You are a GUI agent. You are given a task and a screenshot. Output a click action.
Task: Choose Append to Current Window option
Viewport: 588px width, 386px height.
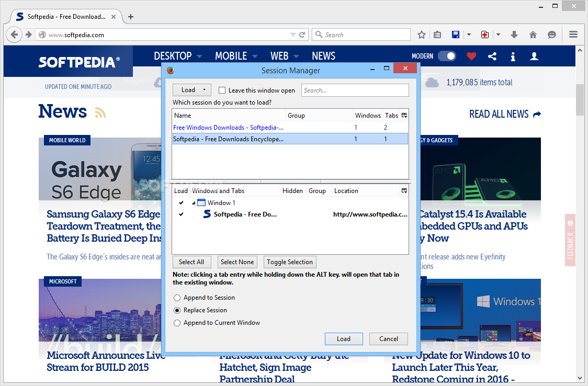(x=177, y=323)
